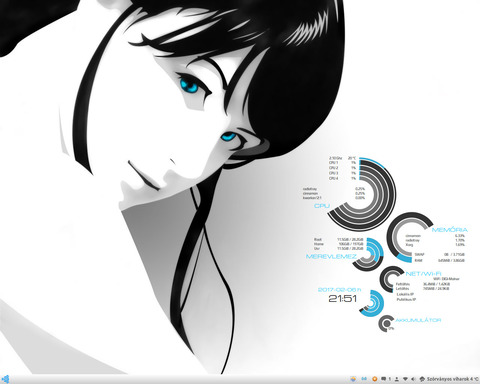Viewport: 480px width, 384px height.
Task: Open the user account tray icon
Action: click(x=397, y=379)
